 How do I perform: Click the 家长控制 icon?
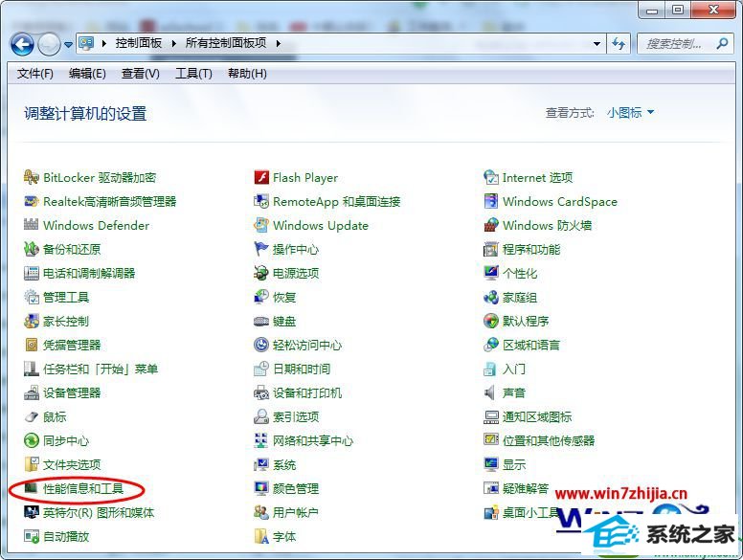[32, 322]
